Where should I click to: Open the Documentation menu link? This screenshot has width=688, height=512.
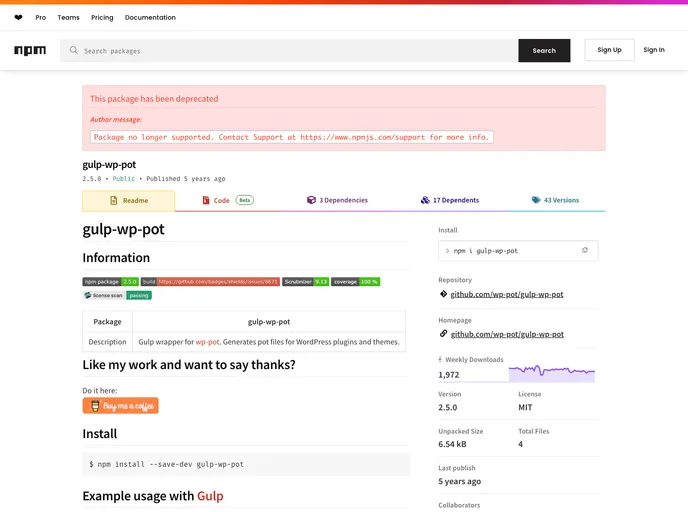pos(150,18)
